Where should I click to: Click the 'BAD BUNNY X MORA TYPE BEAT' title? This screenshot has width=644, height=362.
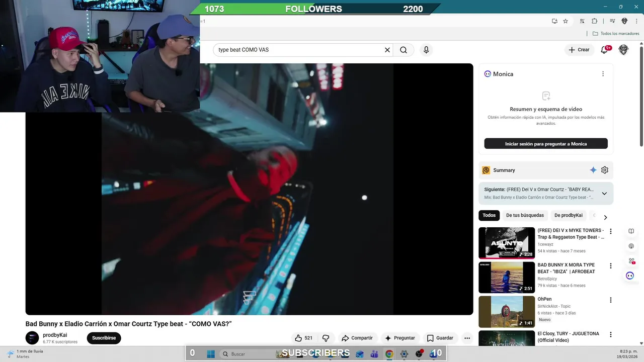[x=567, y=268]
